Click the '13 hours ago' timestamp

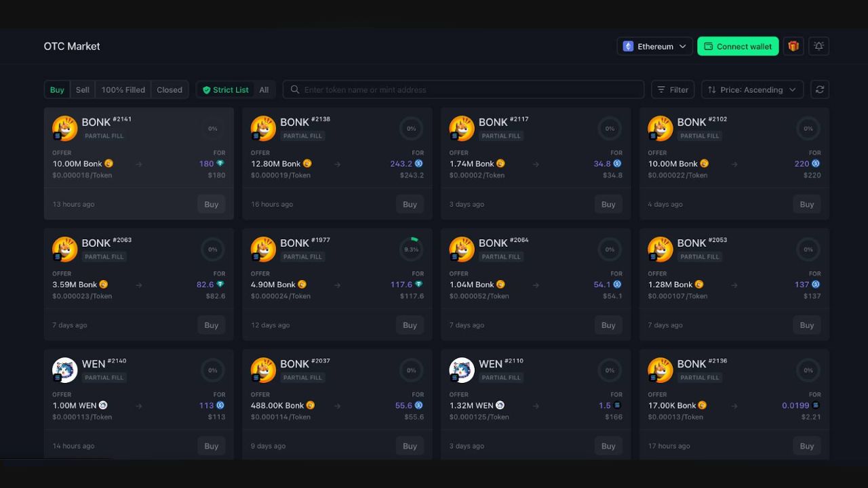pyautogui.click(x=73, y=204)
